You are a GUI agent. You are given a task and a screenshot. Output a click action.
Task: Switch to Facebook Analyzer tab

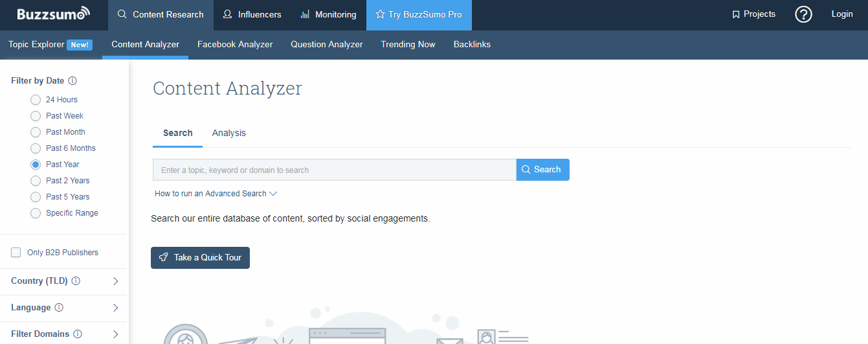click(235, 45)
